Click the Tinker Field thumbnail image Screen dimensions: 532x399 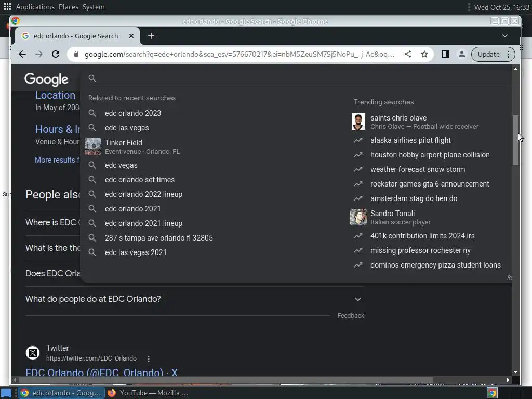pos(92,147)
